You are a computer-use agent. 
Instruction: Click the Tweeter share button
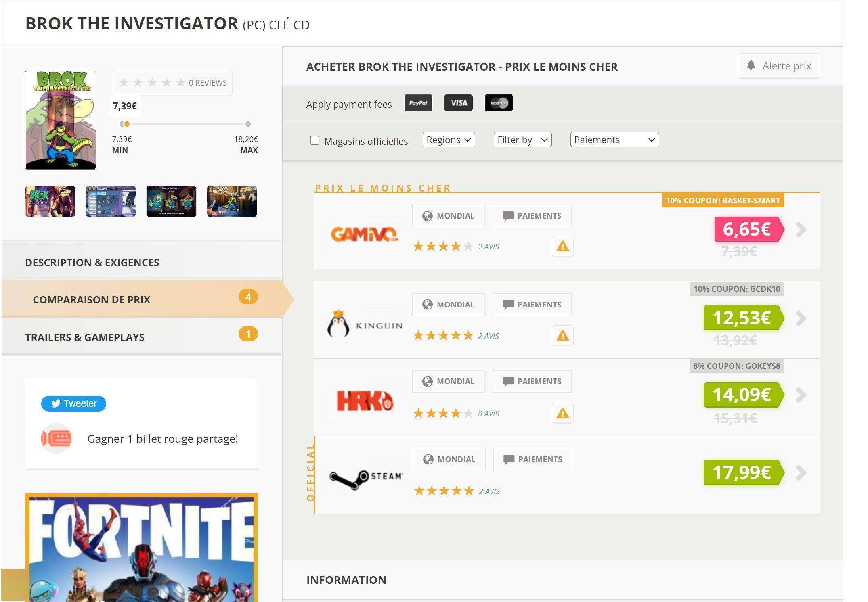(73, 403)
